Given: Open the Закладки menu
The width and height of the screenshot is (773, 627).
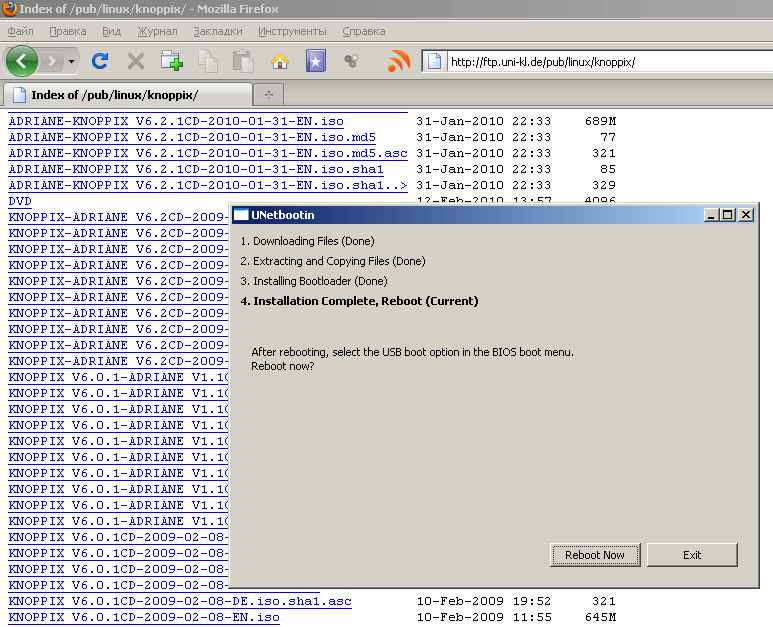Looking at the screenshot, I should (x=218, y=31).
